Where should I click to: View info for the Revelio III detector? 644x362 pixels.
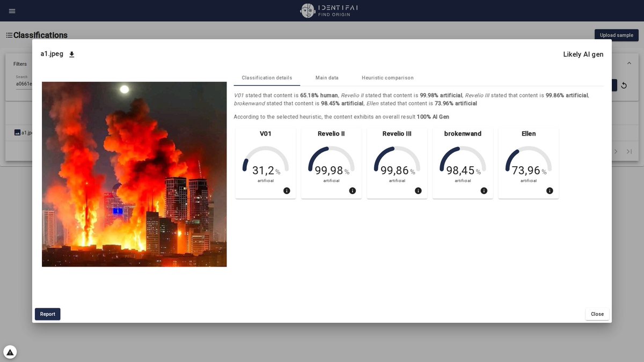(418, 190)
